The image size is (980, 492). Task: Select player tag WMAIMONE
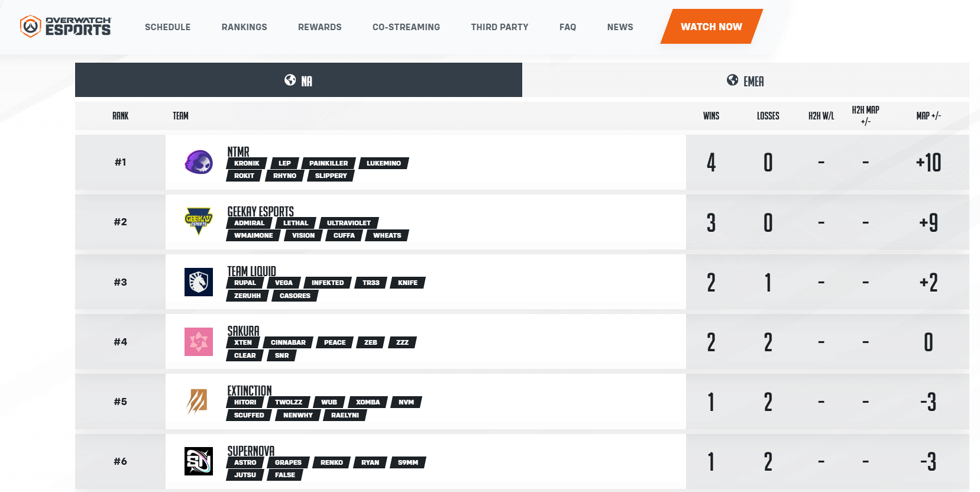point(254,235)
